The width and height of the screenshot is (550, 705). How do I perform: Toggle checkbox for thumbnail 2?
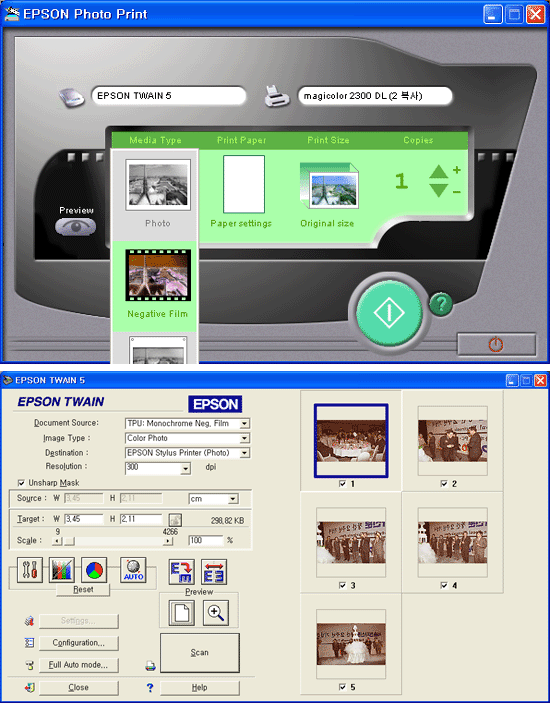(x=444, y=484)
